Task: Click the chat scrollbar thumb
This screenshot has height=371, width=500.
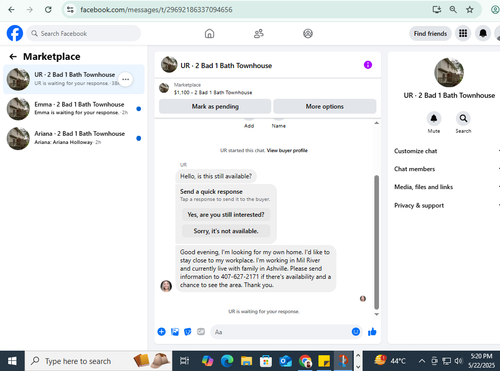Action: tap(377, 242)
